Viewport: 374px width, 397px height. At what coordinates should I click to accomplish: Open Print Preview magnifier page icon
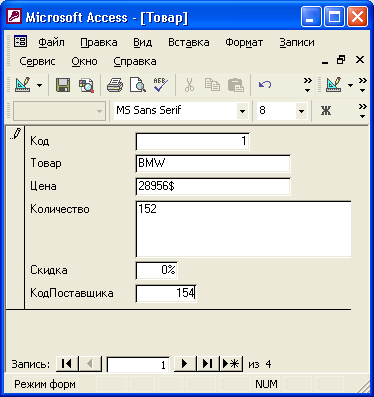point(138,85)
